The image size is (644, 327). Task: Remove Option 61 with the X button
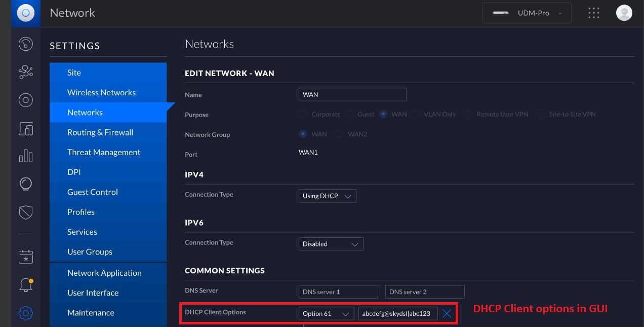click(x=447, y=313)
